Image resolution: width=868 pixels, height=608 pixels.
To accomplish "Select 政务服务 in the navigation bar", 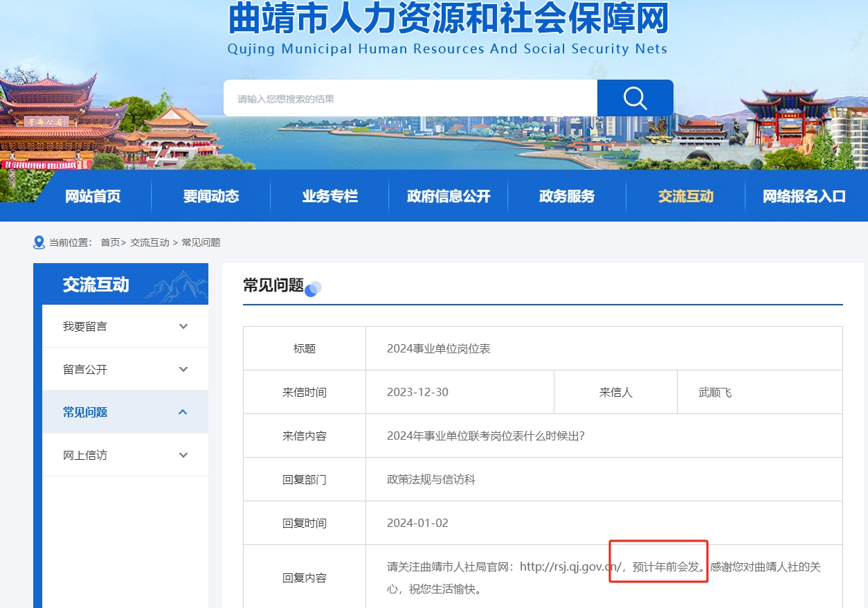I will coord(567,196).
